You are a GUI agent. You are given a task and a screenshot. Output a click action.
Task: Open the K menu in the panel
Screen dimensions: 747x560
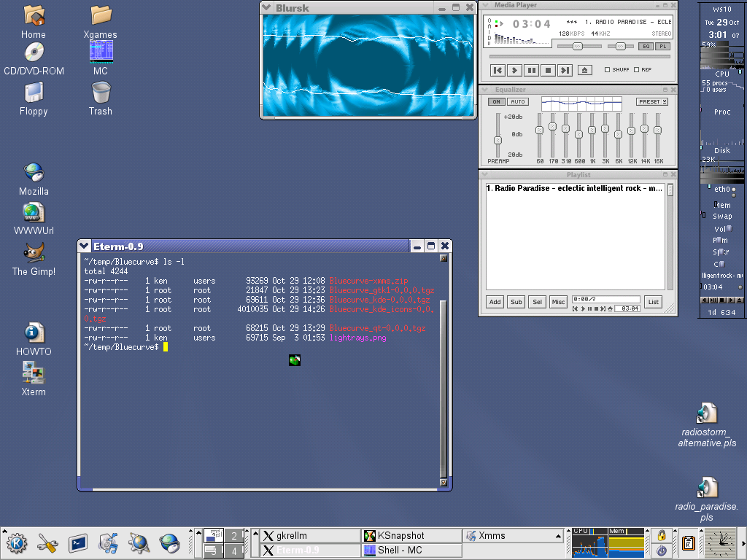coord(16,543)
